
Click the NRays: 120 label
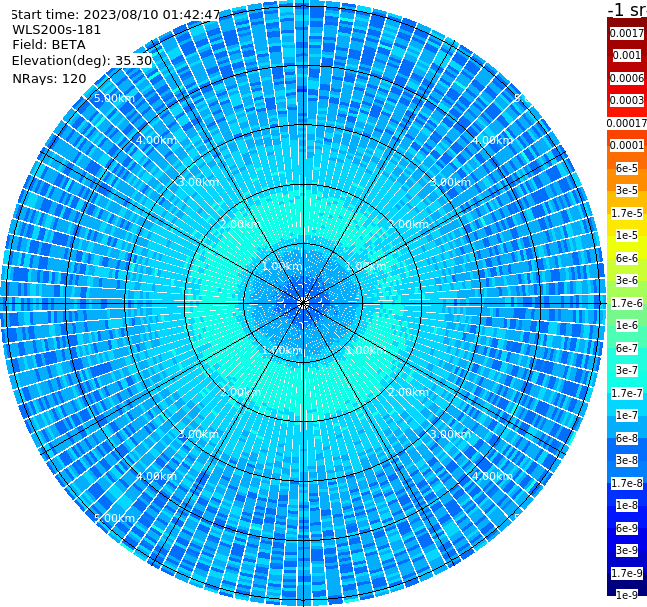click(49, 79)
